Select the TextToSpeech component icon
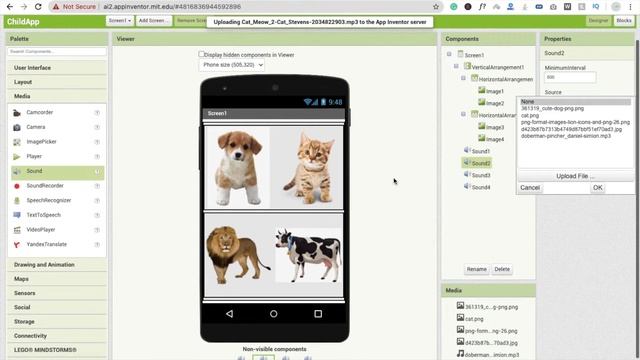The width and height of the screenshot is (640, 360). tap(17, 215)
